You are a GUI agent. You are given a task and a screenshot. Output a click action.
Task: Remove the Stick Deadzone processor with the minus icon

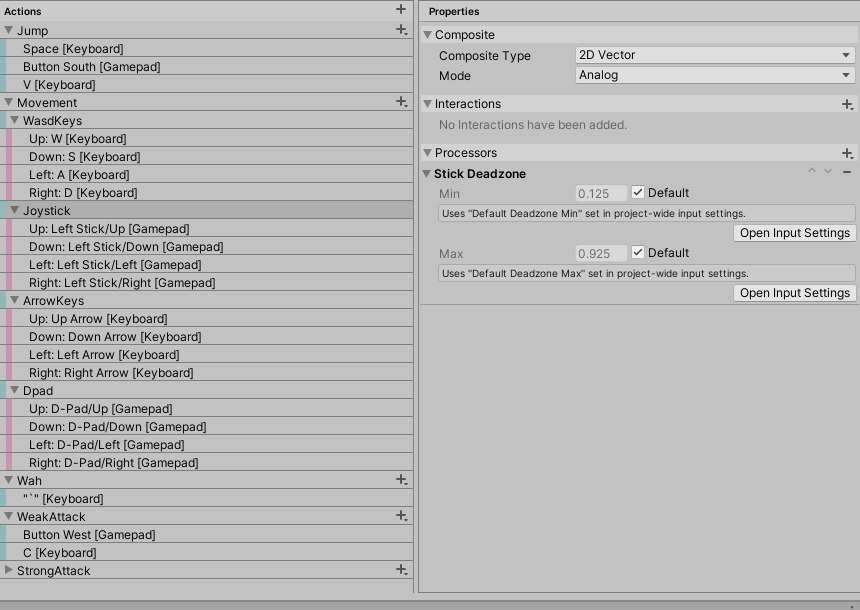[847, 172]
